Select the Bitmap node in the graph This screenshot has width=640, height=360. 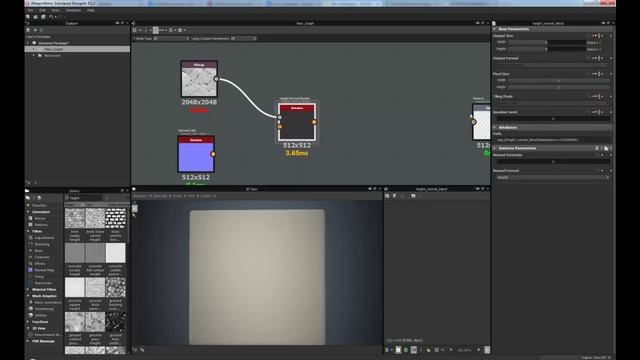(199, 79)
